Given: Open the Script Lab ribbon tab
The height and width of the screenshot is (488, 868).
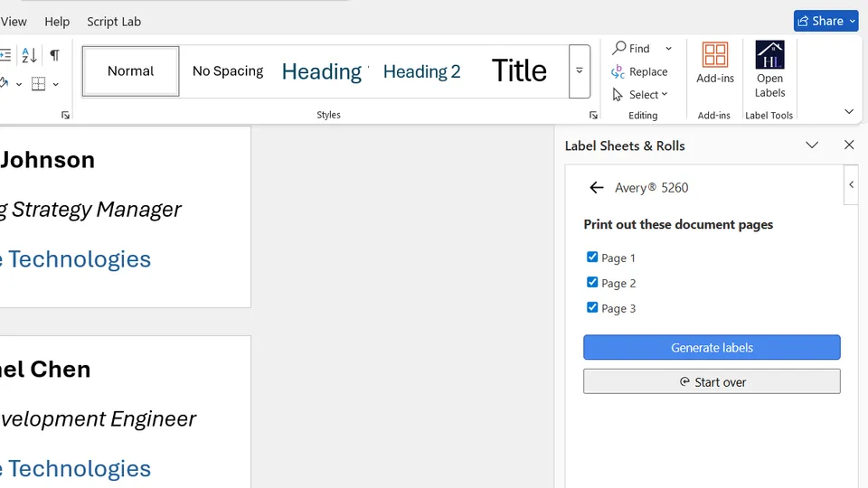Looking at the screenshot, I should tap(114, 22).
